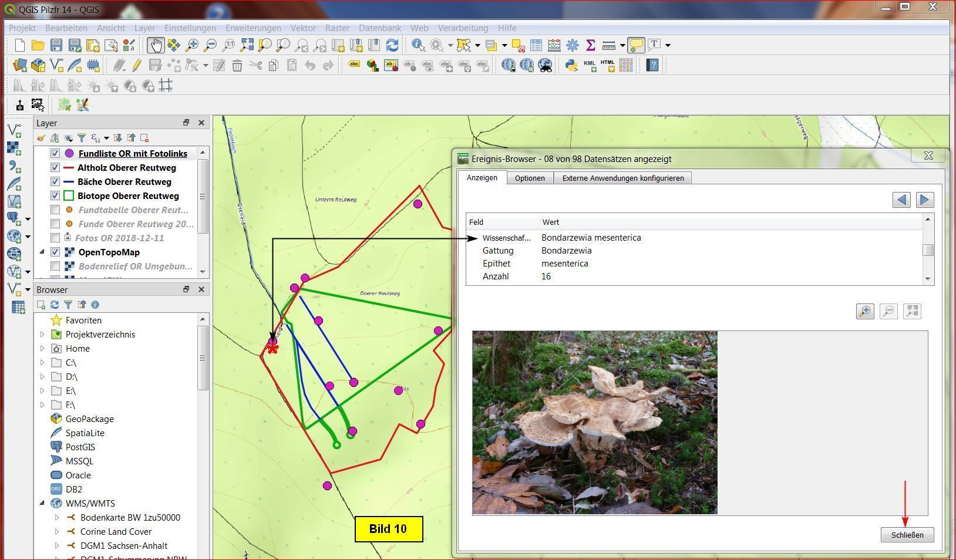Click the Schließen button
Screen dimensions: 956x560
click(907, 535)
